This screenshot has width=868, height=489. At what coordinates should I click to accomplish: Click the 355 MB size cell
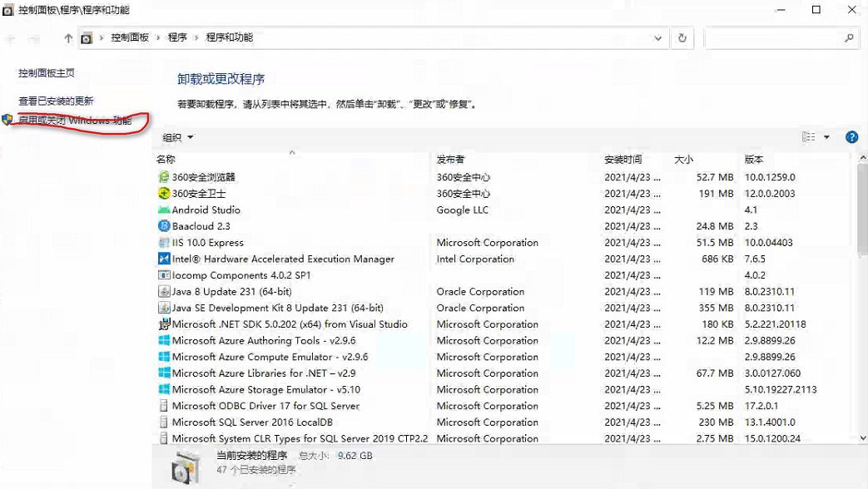click(x=716, y=308)
